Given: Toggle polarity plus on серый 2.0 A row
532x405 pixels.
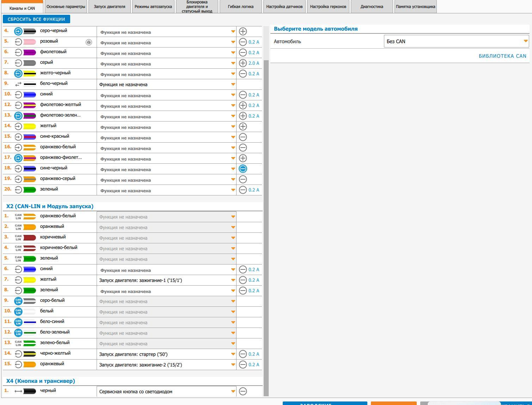Looking at the screenshot, I should coord(243,63).
